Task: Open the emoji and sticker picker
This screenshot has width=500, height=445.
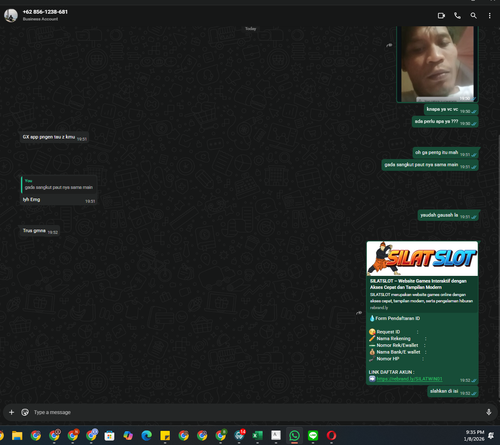Action: click(25, 412)
